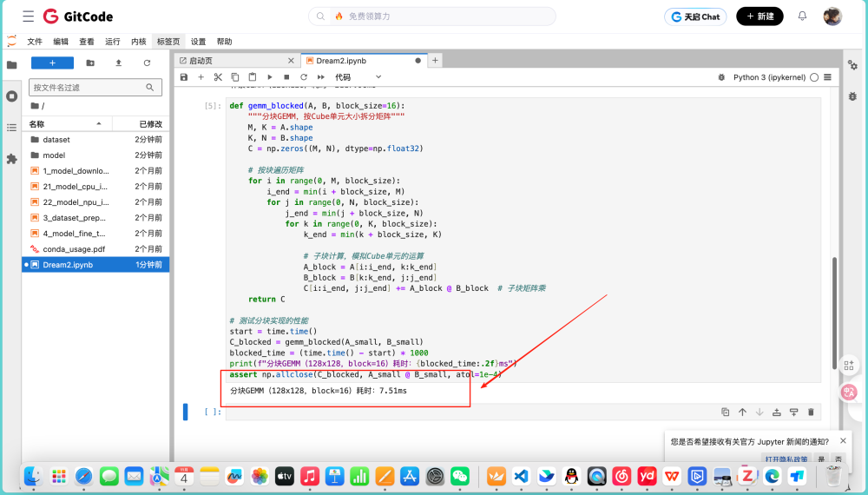Delete the current cell with the trash icon
Screen dimensions: 868x495
click(811, 412)
